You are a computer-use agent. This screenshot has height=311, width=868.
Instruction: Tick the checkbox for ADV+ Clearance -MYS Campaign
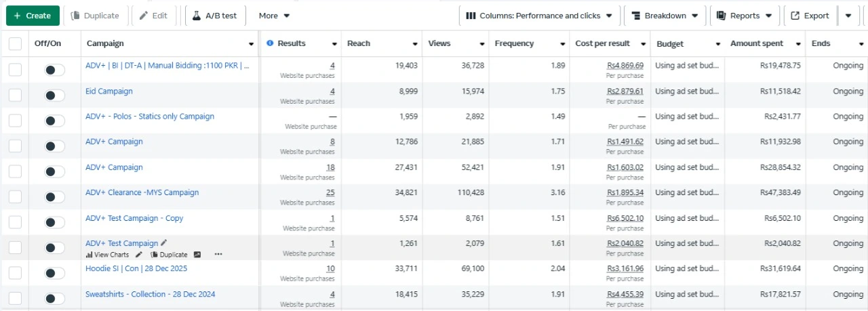pyautogui.click(x=15, y=197)
